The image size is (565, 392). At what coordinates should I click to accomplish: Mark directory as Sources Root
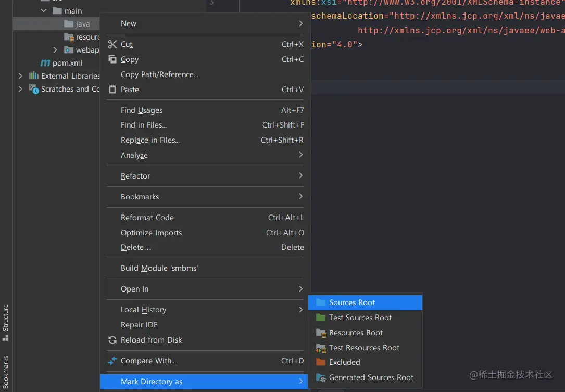(365, 302)
